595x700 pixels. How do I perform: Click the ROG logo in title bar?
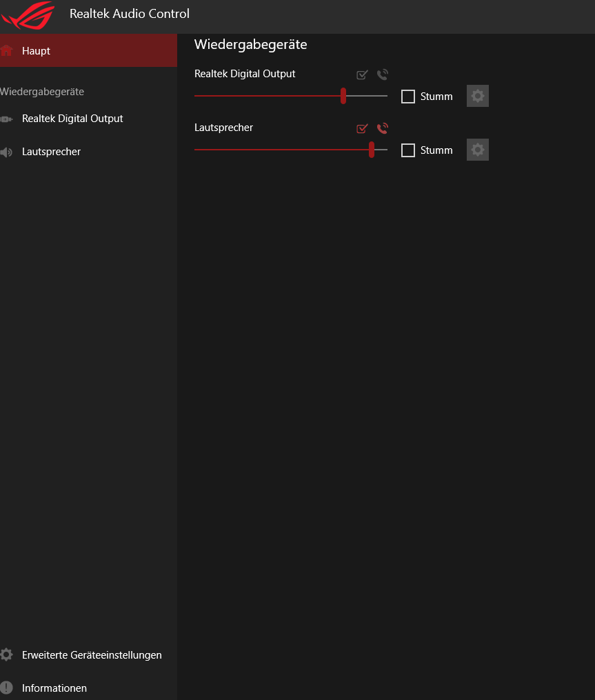pos(28,16)
